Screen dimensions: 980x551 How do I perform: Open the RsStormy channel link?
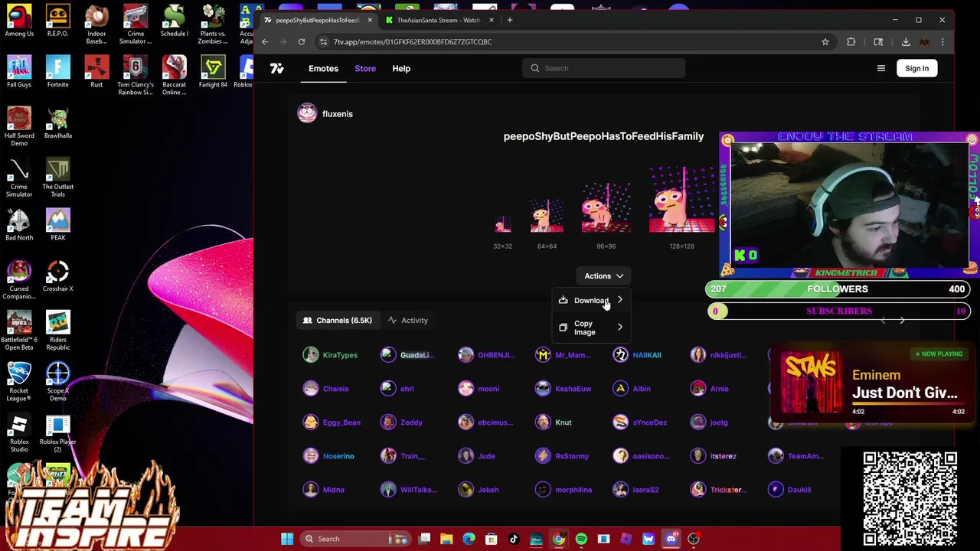coord(563,456)
